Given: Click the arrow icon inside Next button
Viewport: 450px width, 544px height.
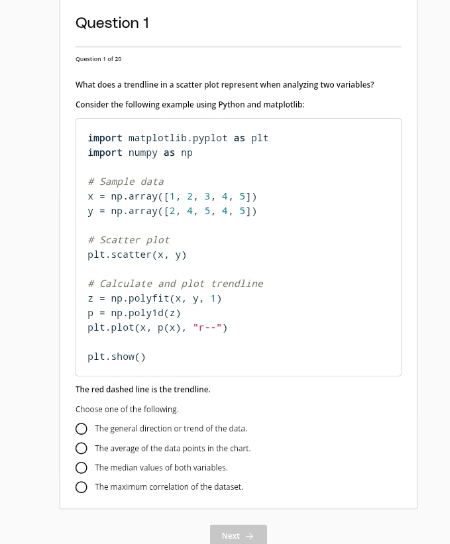Looking at the screenshot, I should [249, 536].
